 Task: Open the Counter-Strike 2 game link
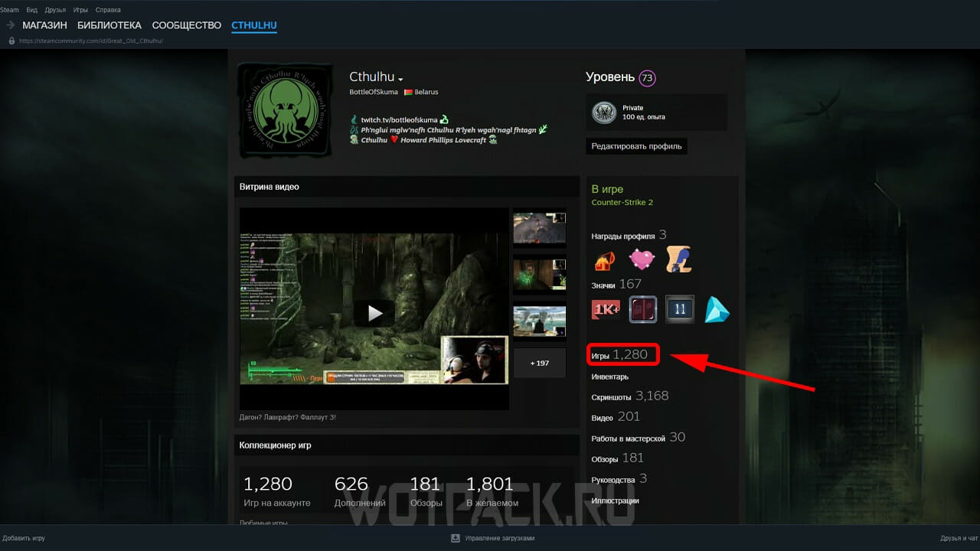point(622,203)
